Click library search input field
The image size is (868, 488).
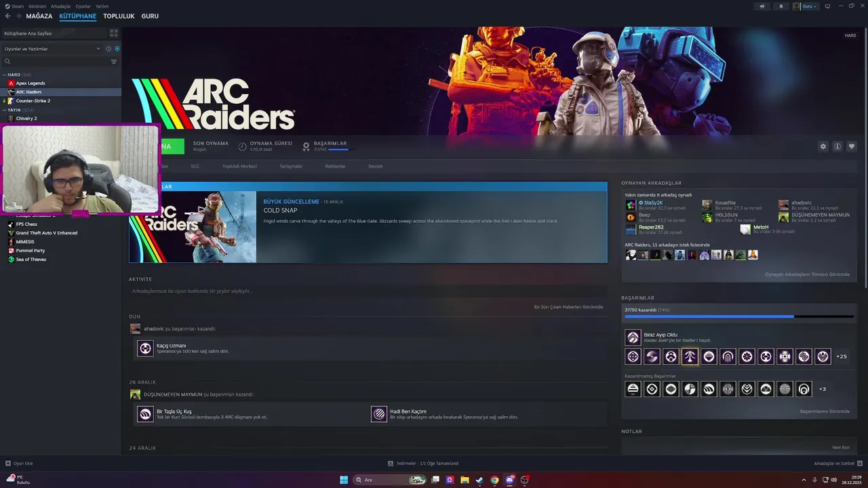(60, 62)
